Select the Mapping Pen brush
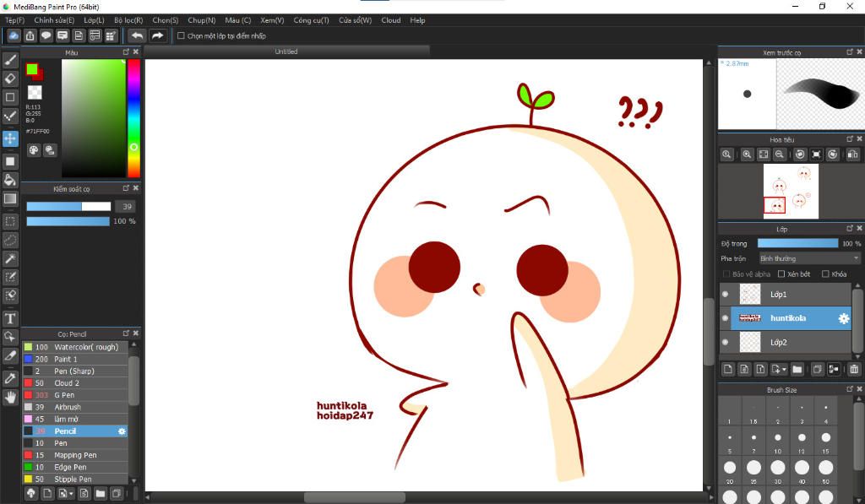 [x=75, y=455]
